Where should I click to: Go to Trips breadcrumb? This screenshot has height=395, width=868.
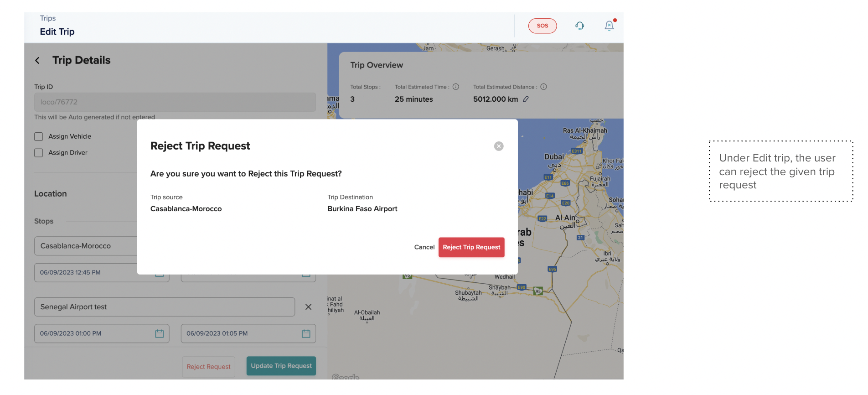pyautogui.click(x=48, y=18)
